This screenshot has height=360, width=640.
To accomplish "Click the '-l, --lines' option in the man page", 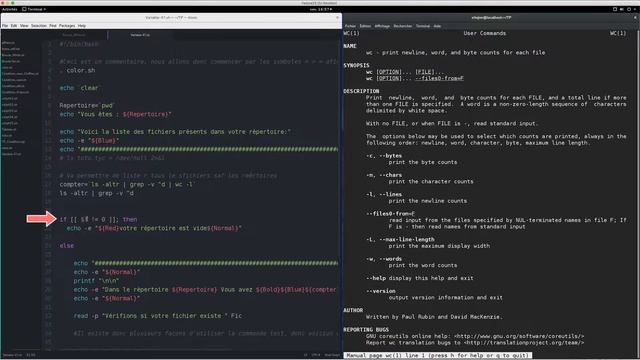I will (384, 195).
